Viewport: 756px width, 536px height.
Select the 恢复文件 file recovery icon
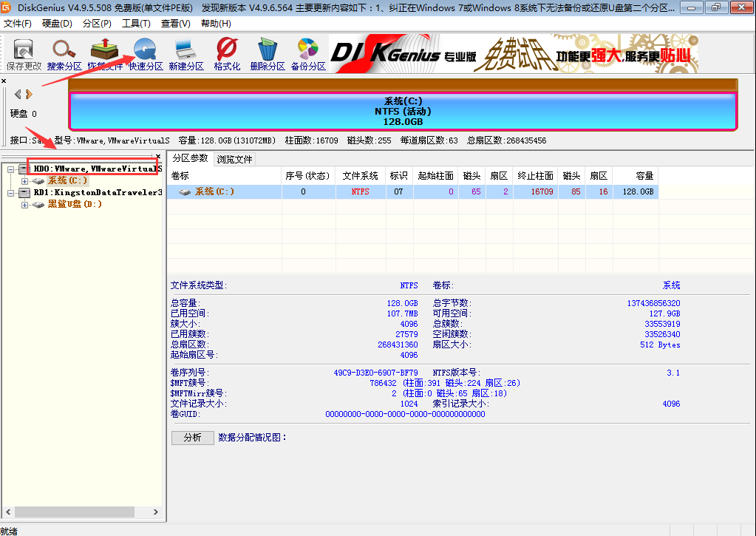point(104,52)
